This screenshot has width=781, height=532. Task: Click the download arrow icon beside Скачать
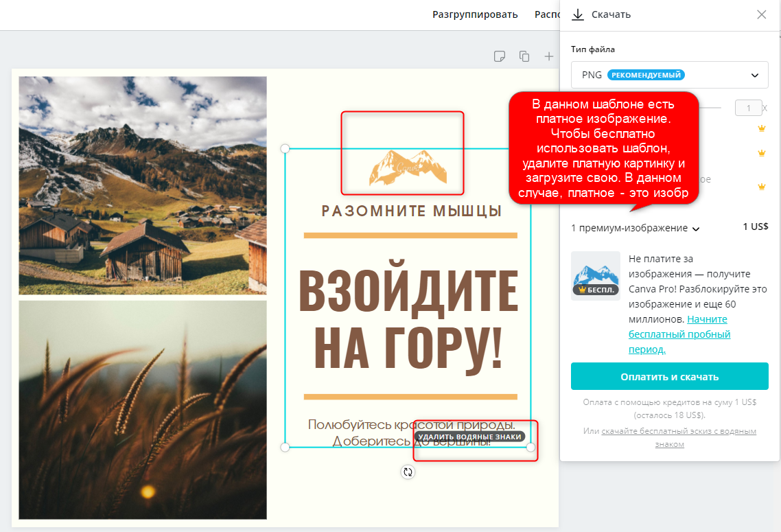tap(578, 14)
